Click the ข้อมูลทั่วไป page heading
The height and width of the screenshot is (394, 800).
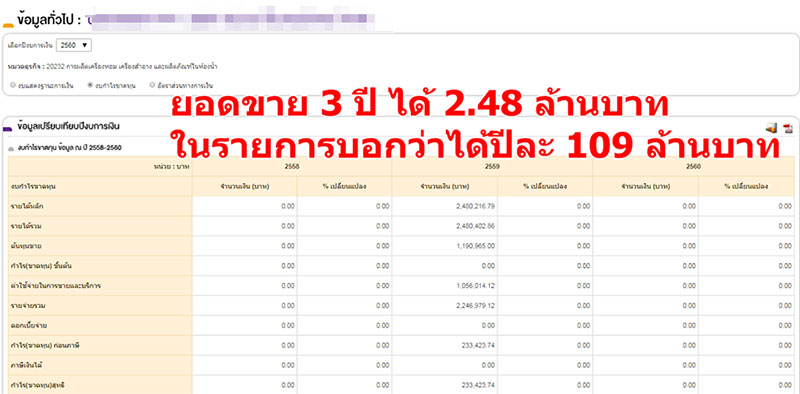[x=49, y=20]
